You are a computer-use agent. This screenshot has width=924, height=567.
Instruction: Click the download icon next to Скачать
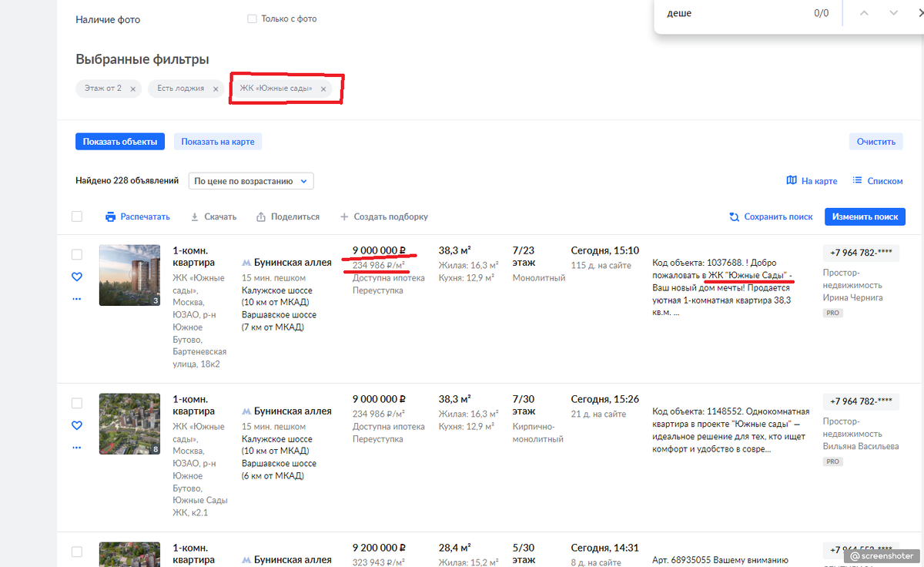tap(195, 217)
